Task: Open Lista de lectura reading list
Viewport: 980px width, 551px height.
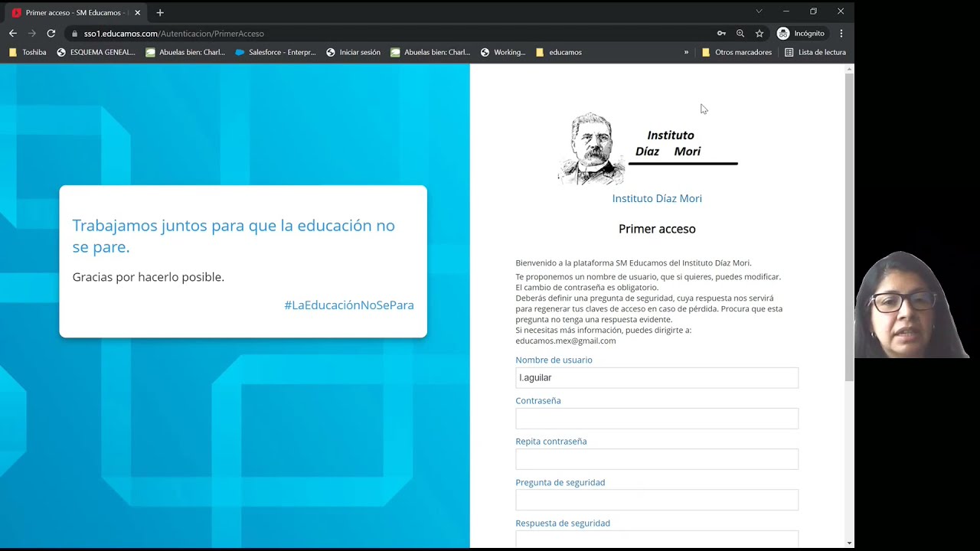Action: coord(815,52)
